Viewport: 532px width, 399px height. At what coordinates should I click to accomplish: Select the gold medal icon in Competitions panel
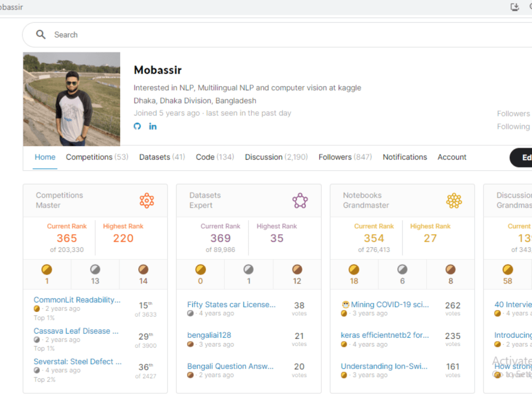pos(47,270)
